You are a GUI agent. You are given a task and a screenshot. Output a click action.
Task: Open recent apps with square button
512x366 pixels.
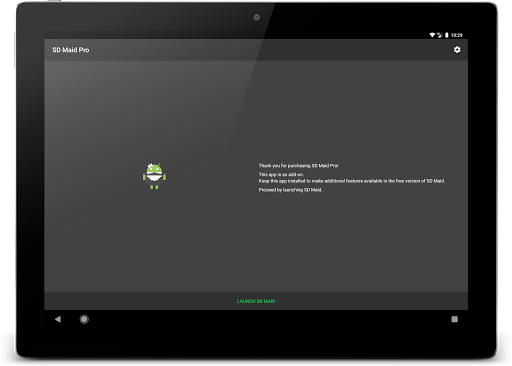(x=454, y=319)
